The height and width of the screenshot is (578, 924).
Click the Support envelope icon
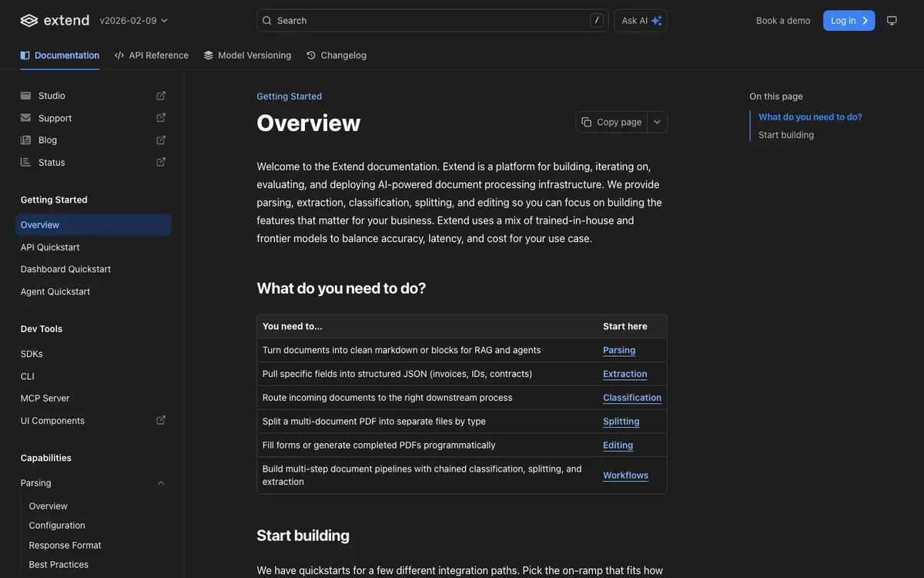[x=26, y=118]
